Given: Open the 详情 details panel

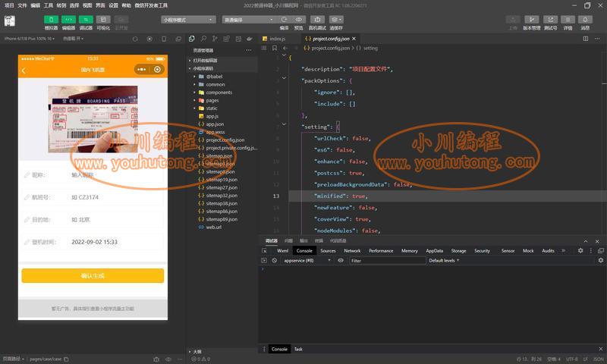Looking at the screenshot, I should point(568,20).
